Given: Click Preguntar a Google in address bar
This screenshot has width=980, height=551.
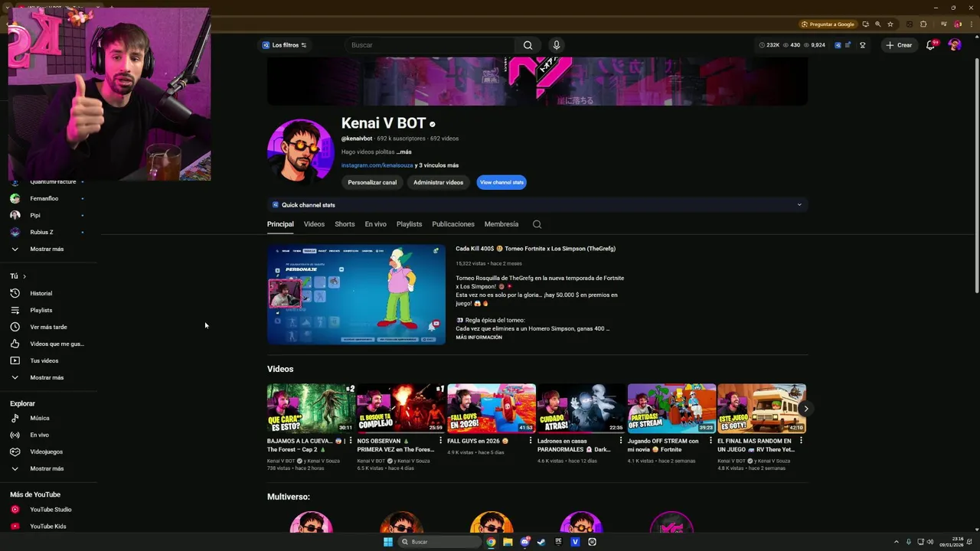Looking at the screenshot, I should coord(827,24).
